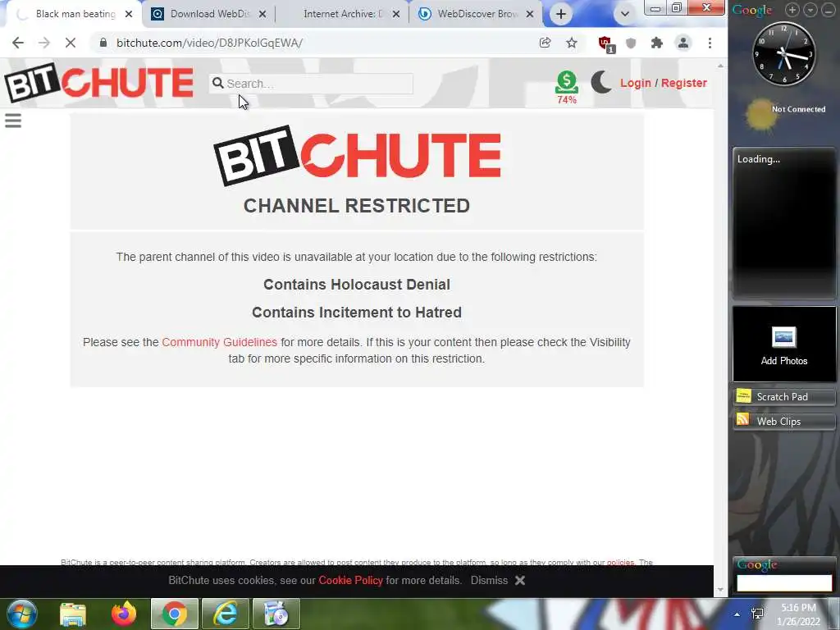The height and width of the screenshot is (630, 840).
Task: Click the network tray icon
Action: click(757, 614)
